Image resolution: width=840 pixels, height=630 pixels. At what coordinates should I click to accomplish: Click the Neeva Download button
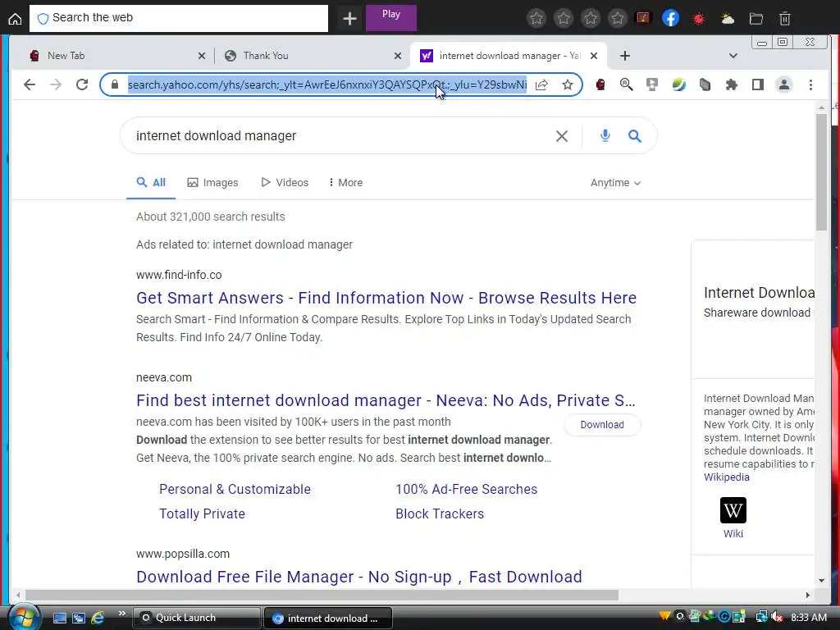pyautogui.click(x=602, y=425)
